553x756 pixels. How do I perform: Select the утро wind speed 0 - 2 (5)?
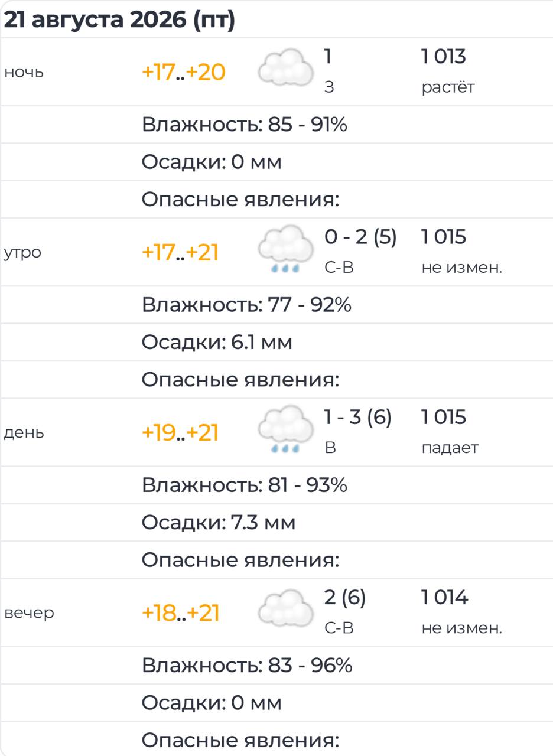coord(360,237)
